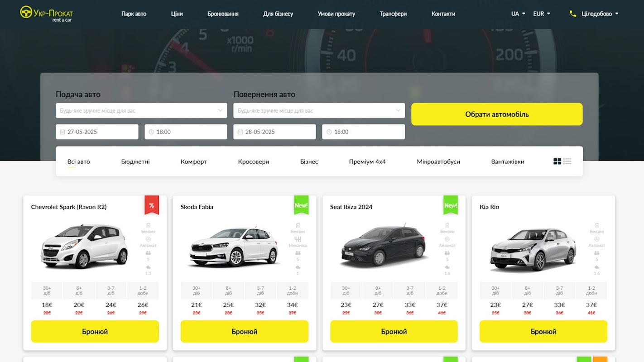644x362 pixels.
Task: Select the Преміум 4x4 tab
Action: (367, 162)
